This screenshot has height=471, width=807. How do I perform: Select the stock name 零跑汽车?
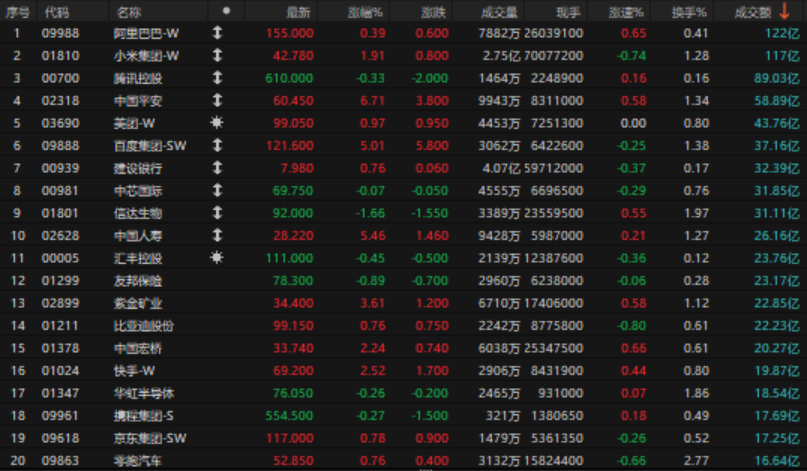click(x=138, y=461)
